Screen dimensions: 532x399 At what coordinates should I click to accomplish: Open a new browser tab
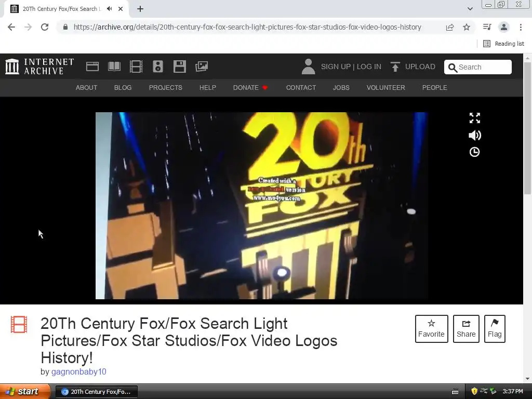pos(140,9)
